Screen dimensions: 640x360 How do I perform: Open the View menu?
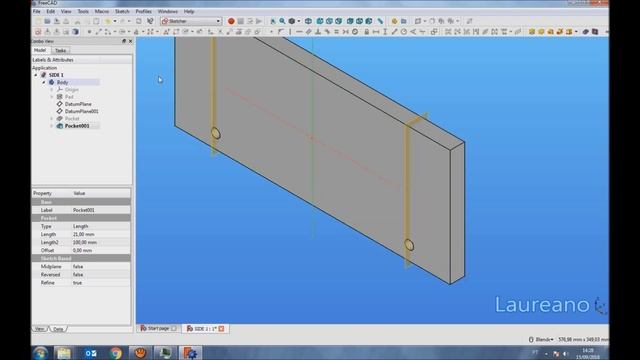tap(66, 11)
